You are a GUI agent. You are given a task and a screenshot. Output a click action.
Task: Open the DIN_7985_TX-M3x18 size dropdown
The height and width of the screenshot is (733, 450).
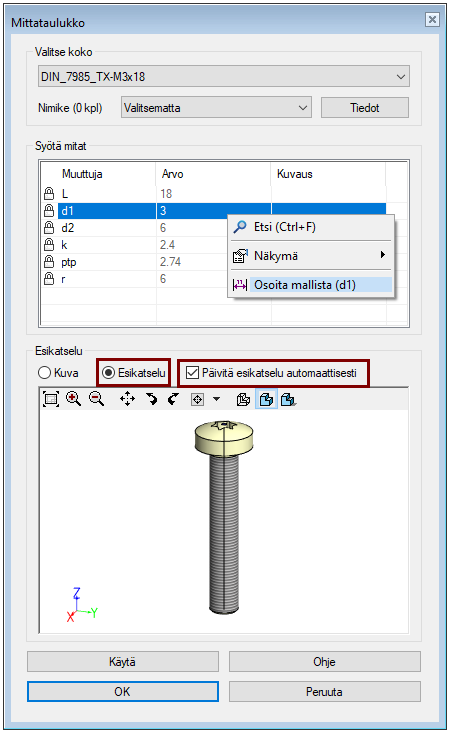pyautogui.click(x=224, y=76)
